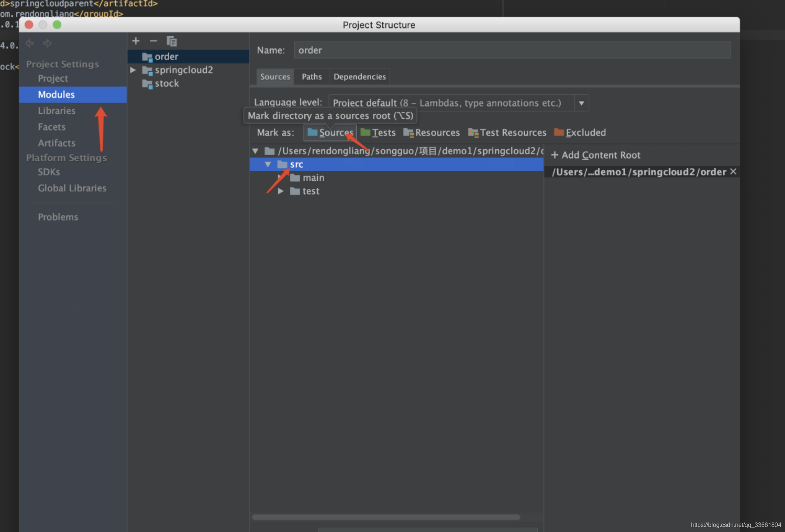Select the src folder in tree
Image resolution: width=785 pixels, height=532 pixels.
pos(396,164)
